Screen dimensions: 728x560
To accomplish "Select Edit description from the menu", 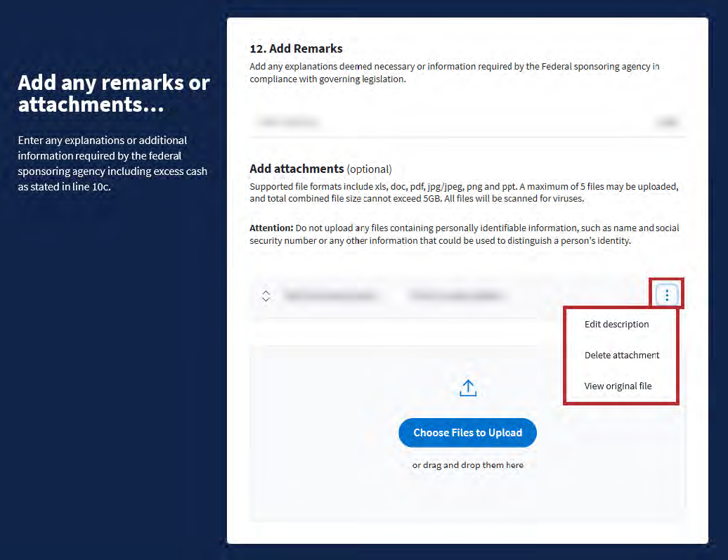I will point(616,325).
